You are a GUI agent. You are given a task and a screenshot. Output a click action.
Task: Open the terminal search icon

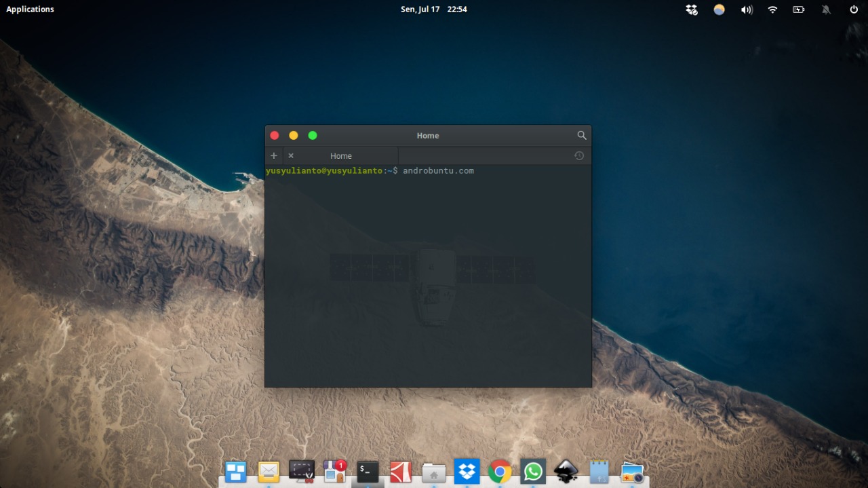point(582,135)
